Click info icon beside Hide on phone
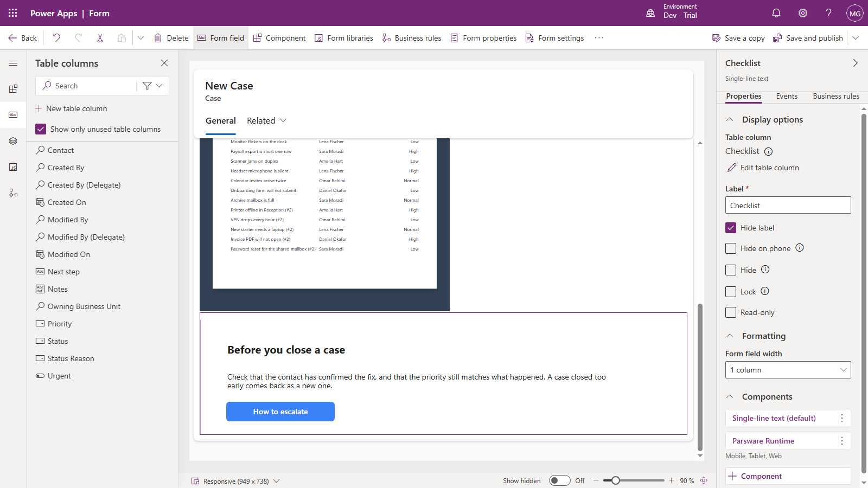The width and height of the screenshot is (868, 488). (800, 248)
